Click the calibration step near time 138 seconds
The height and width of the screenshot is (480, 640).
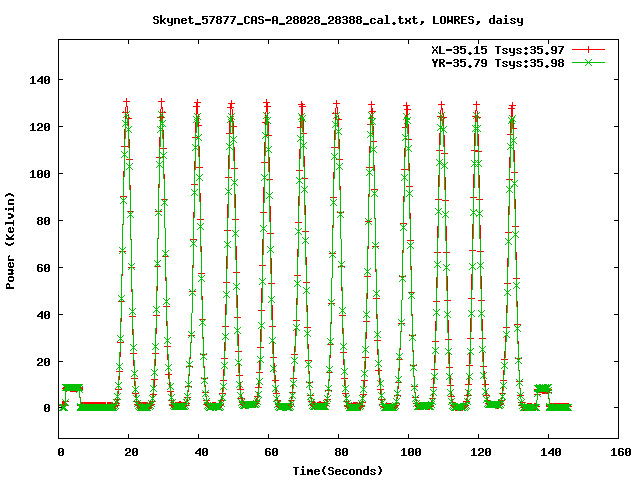tap(543, 388)
